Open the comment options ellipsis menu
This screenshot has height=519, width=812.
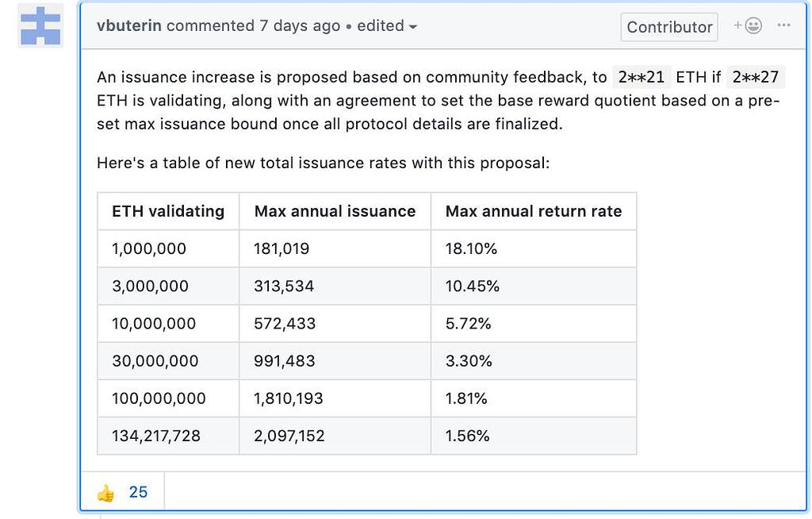pyautogui.click(x=784, y=25)
